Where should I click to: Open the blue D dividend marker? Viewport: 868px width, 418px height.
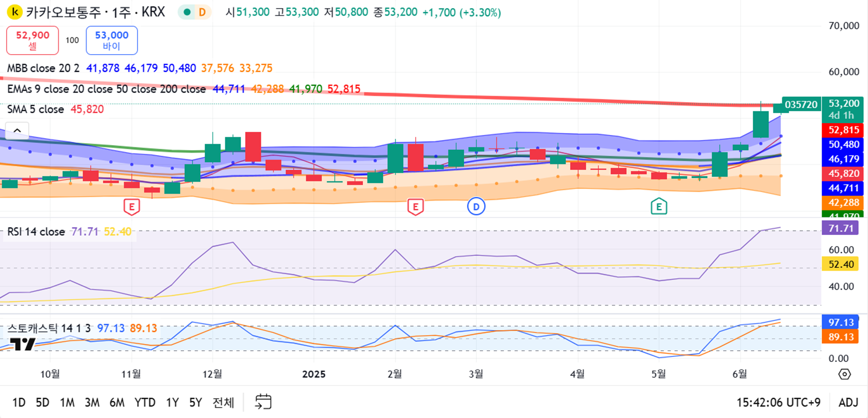click(x=476, y=207)
